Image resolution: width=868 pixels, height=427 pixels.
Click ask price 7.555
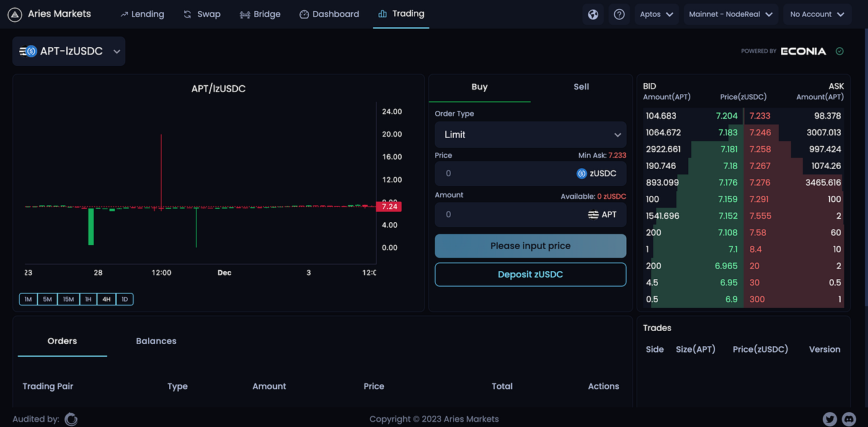tap(760, 216)
